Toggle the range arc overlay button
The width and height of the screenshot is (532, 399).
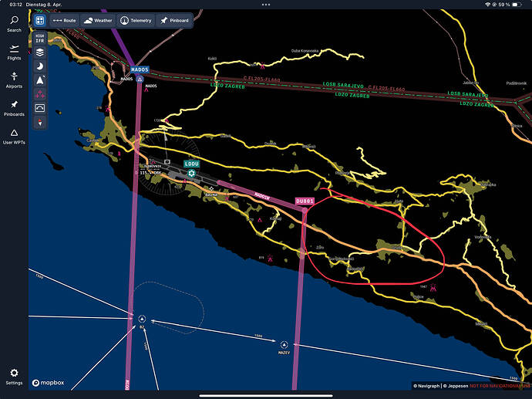[x=39, y=108]
